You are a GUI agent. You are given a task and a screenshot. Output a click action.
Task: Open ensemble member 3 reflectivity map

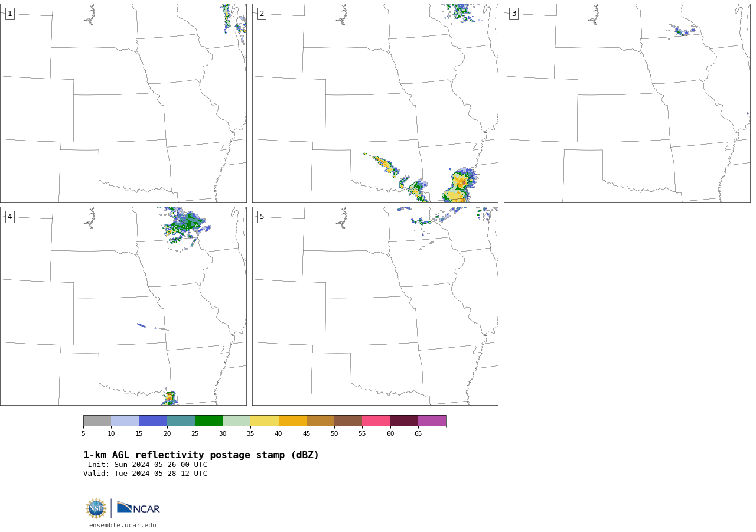627,103
